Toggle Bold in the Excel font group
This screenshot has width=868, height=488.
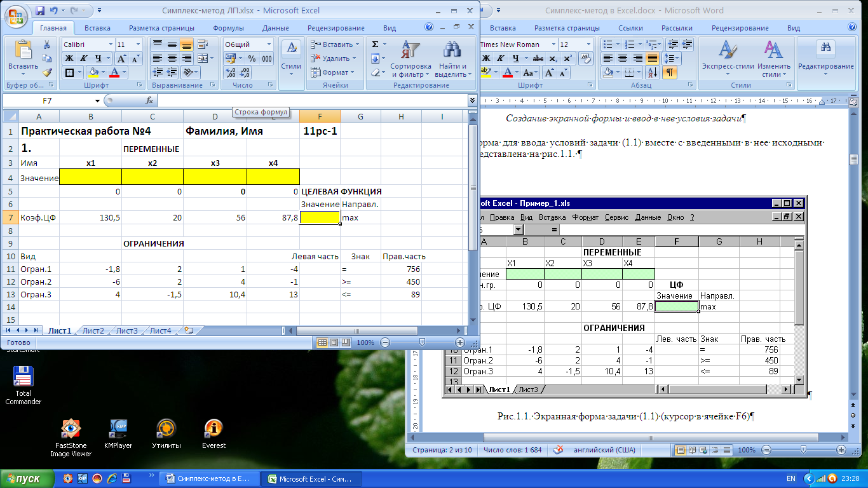coord(69,58)
